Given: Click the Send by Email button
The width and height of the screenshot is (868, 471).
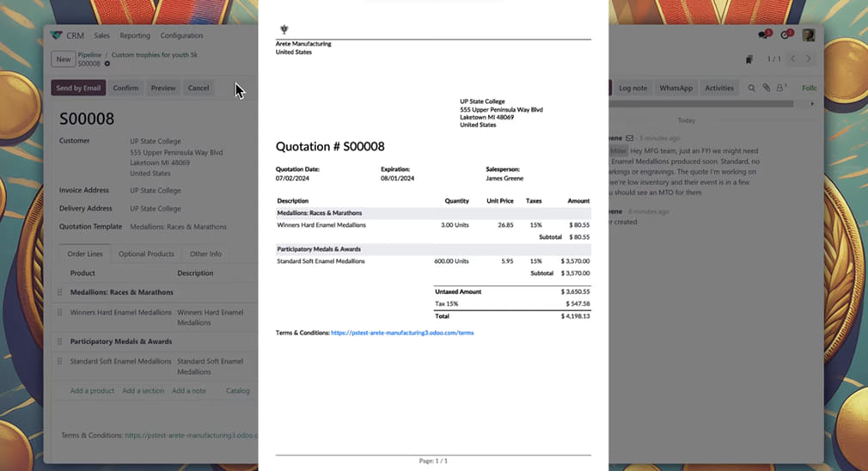Looking at the screenshot, I should click(x=79, y=88).
